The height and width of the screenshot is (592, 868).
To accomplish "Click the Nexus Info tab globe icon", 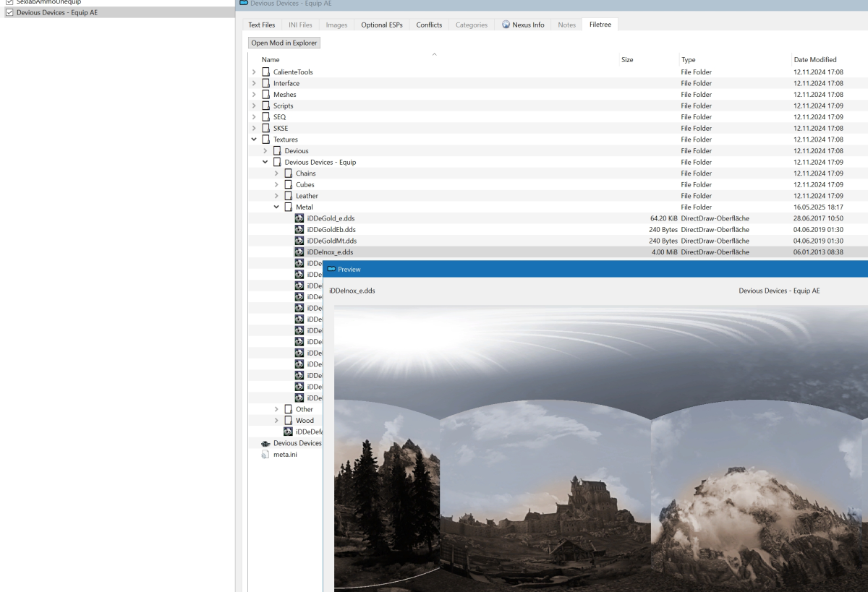I will [506, 25].
